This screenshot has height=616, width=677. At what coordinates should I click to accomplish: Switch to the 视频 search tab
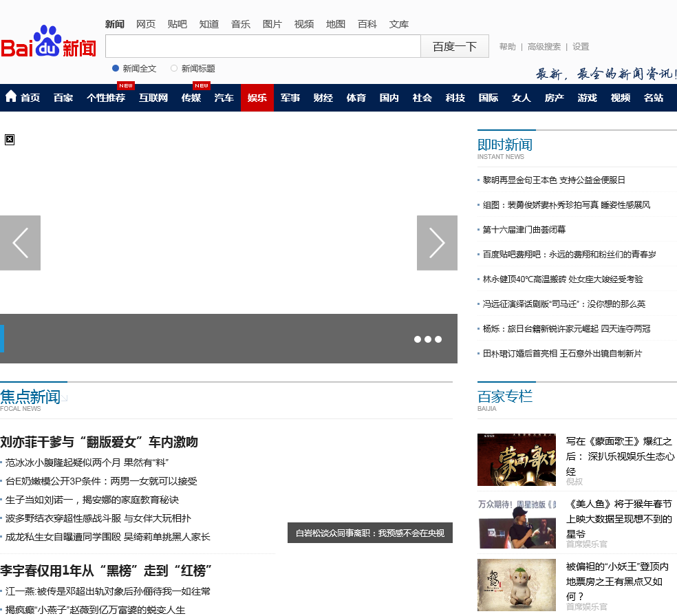point(304,24)
